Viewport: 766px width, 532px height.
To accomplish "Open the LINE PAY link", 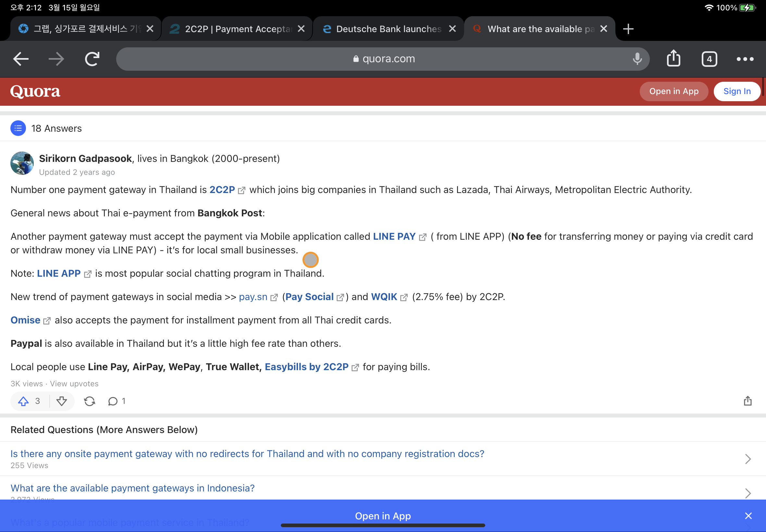I will (x=394, y=236).
